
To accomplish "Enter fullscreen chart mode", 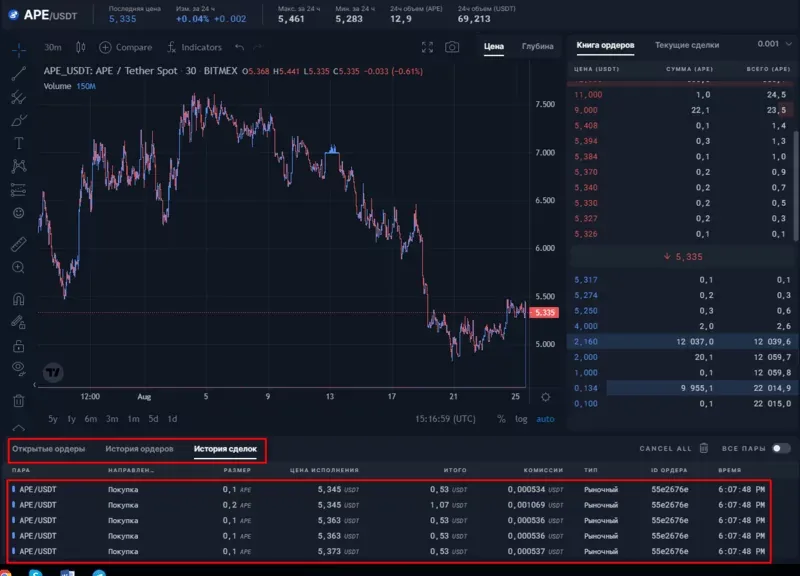I will pos(428,47).
